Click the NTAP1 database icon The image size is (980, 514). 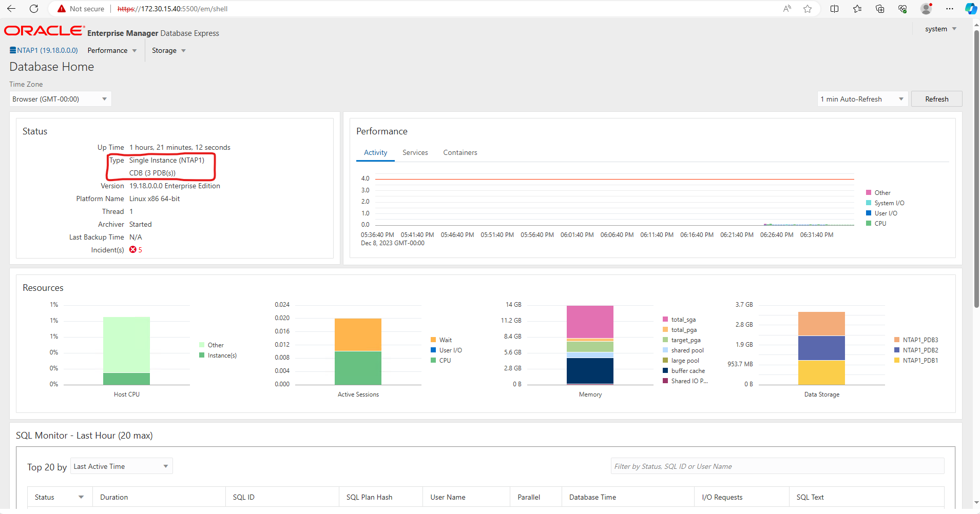pos(13,50)
